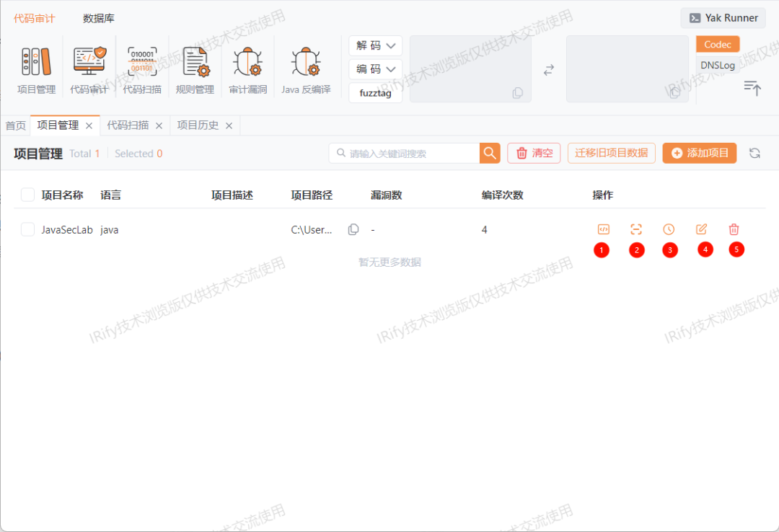Delete the JavaSecLab project
Viewport: 779px width, 532px height.
click(x=734, y=229)
